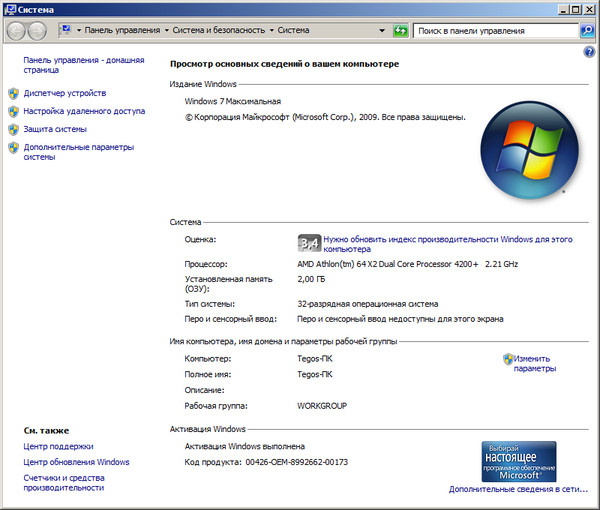Viewport: 600px width, 510px height.
Task: Click the Windows logo orb image
Action: pyautogui.click(x=530, y=150)
